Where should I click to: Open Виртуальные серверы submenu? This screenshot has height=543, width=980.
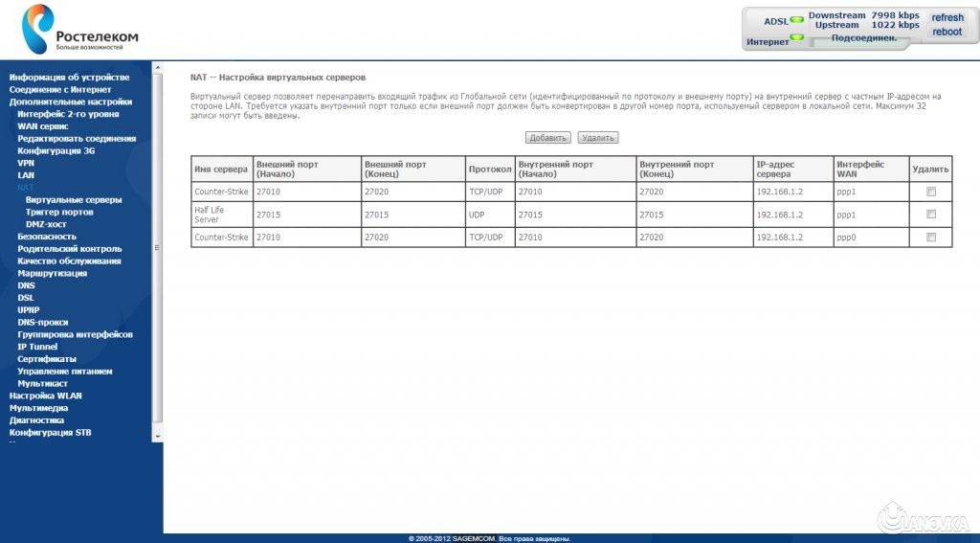[74, 199]
